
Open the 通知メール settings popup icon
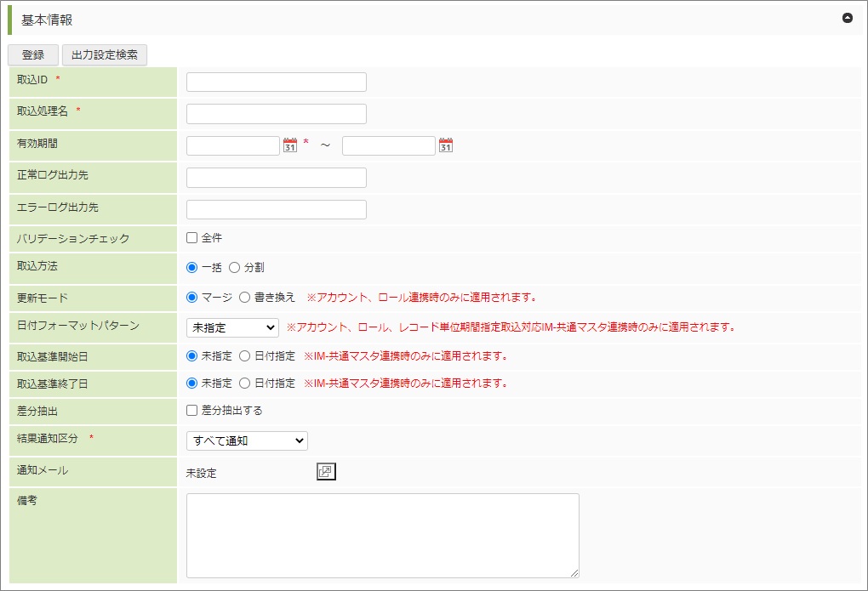point(327,472)
